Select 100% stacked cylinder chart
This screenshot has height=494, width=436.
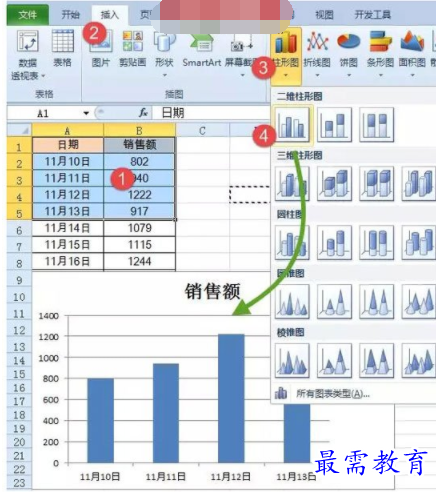pos(377,243)
